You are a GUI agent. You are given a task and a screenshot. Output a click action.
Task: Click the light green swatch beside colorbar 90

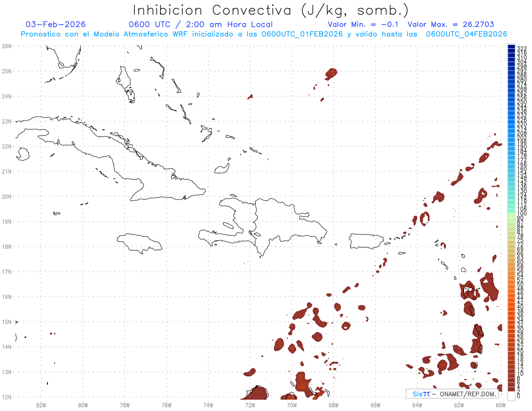(x=511, y=216)
